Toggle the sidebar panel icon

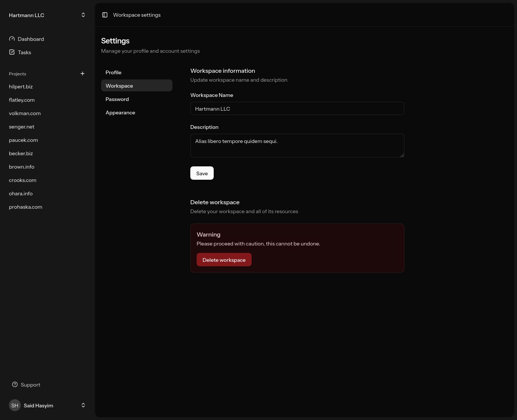[x=105, y=15]
